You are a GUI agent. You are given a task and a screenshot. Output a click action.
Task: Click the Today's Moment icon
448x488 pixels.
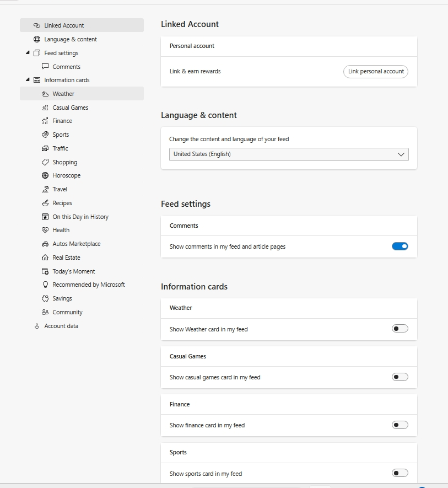[x=45, y=271]
